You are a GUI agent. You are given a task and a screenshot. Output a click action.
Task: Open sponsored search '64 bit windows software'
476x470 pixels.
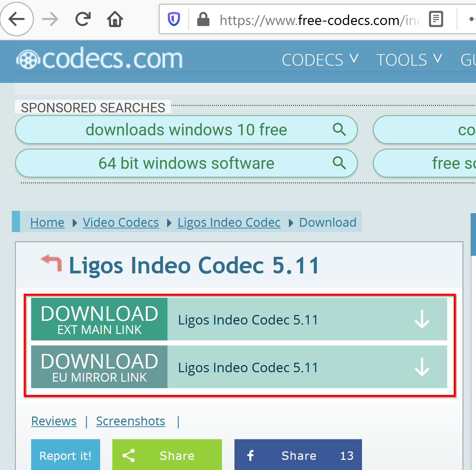click(186, 163)
